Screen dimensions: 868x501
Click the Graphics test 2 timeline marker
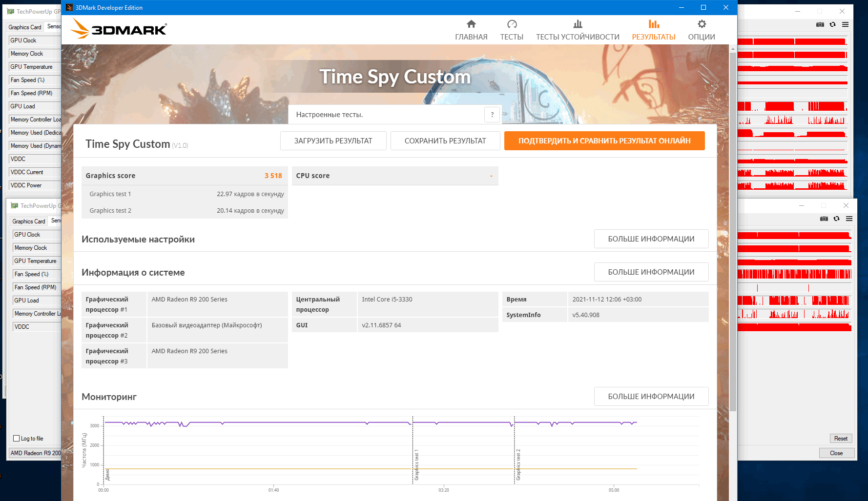[518, 465]
